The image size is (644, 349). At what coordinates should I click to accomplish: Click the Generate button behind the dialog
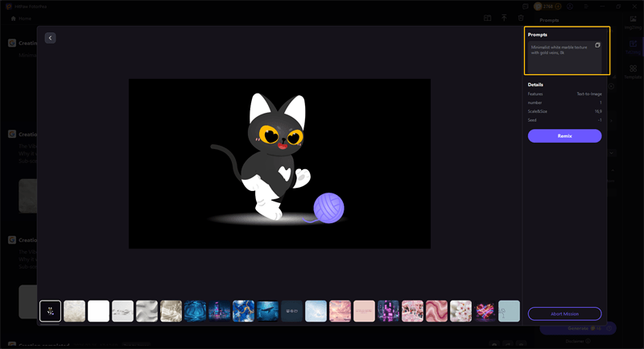click(578, 328)
